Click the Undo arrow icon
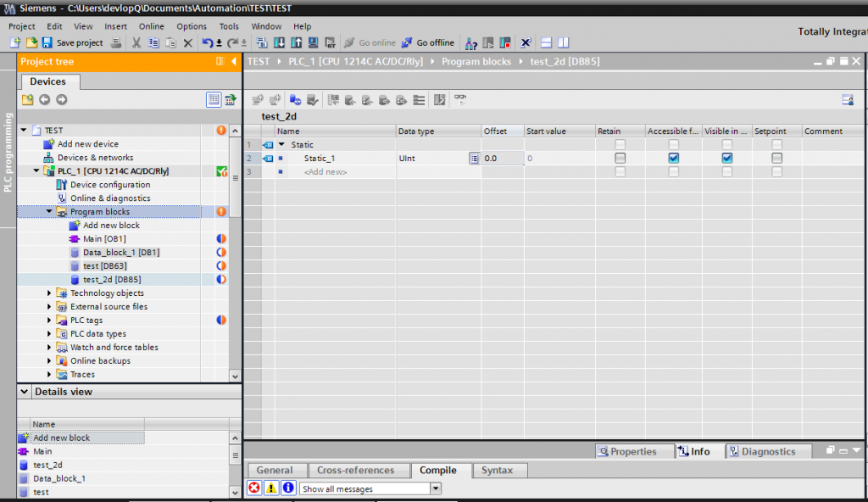Image resolution: width=868 pixels, height=502 pixels. pyautogui.click(x=208, y=42)
